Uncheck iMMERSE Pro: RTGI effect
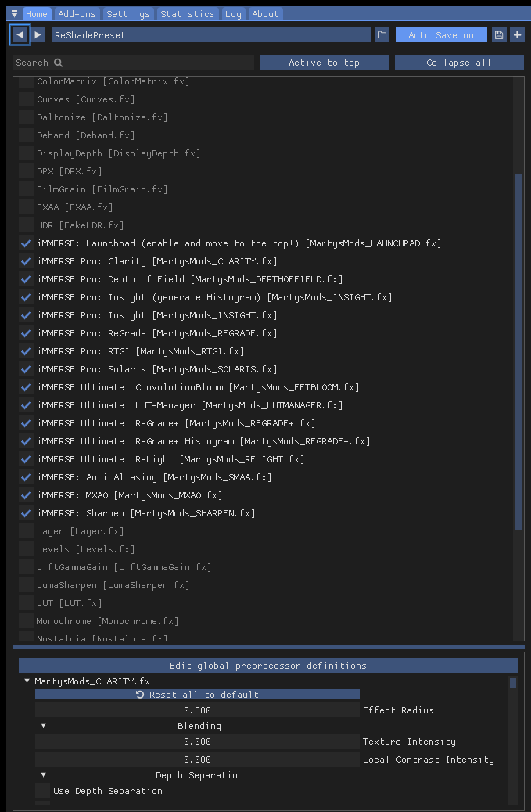Screen dimensions: 531x812 (26, 351)
